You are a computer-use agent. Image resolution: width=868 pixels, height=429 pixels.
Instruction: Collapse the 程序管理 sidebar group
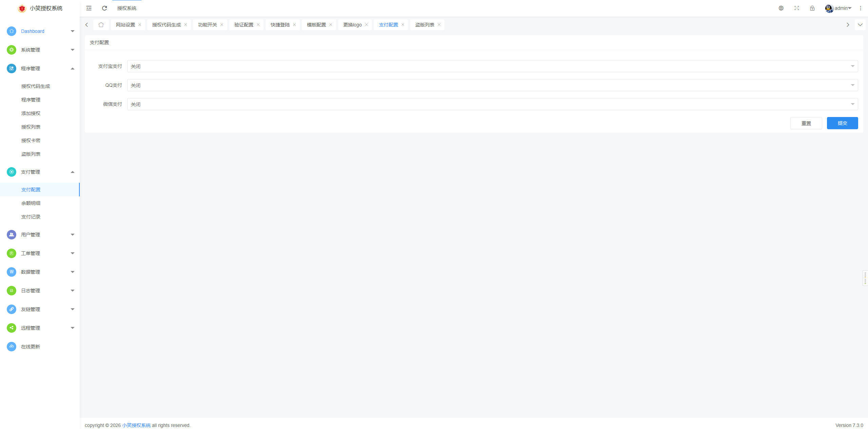pyautogui.click(x=40, y=69)
